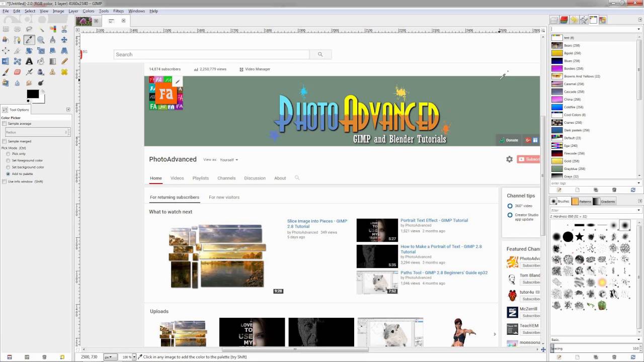644x362 pixels.
Task: Click the white background color swatch
Action: pyautogui.click(x=41, y=100)
